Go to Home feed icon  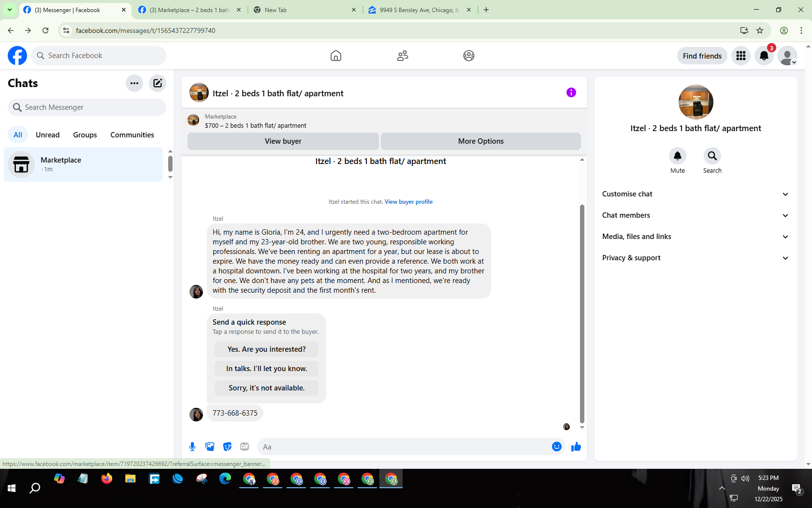click(x=336, y=56)
